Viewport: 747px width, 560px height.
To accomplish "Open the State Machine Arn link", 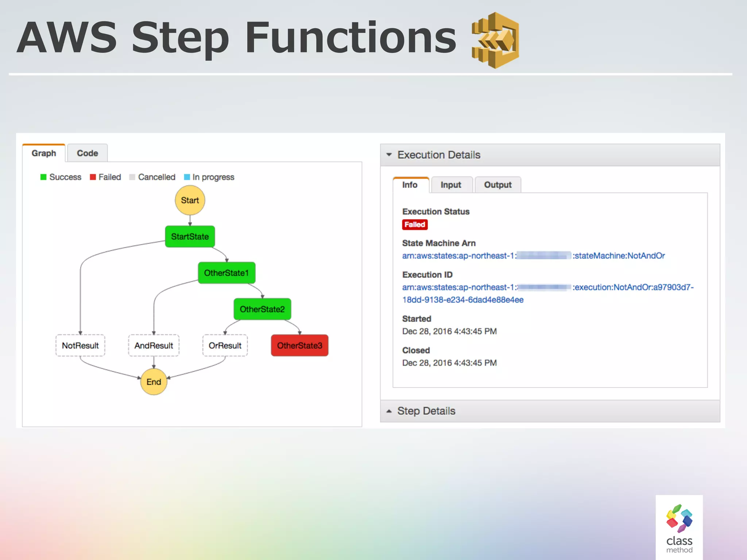I will tap(533, 256).
